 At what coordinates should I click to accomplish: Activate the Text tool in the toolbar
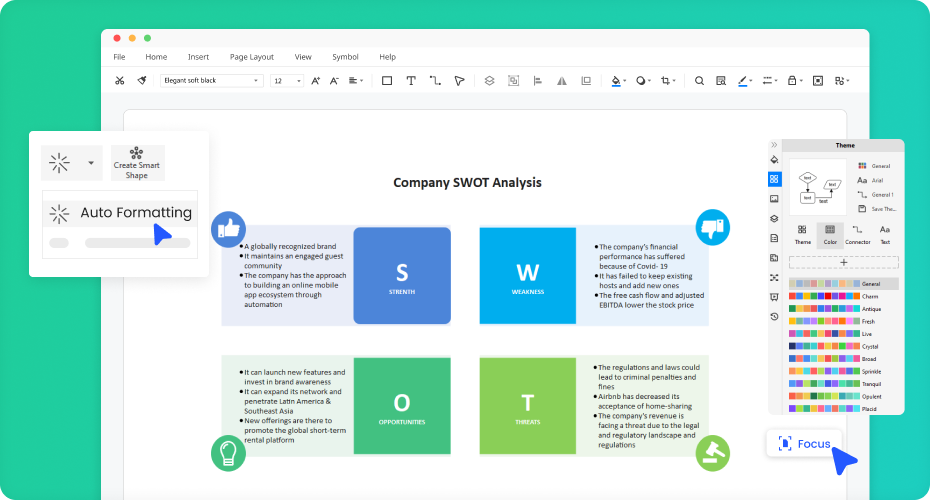click(411, 81)
